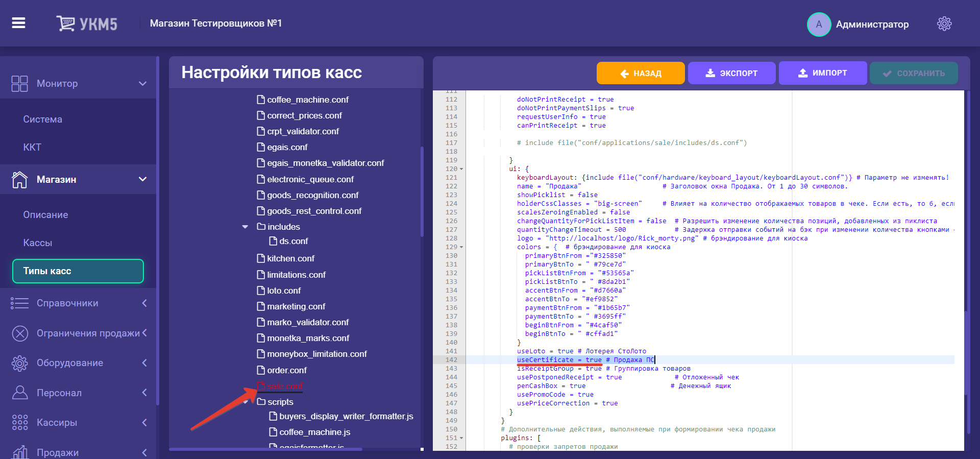This screenshot has height=459, width=980.
Task: Open crpt_validator.conf in file tree
Action: pyautogui.click(x=303, y=131)
